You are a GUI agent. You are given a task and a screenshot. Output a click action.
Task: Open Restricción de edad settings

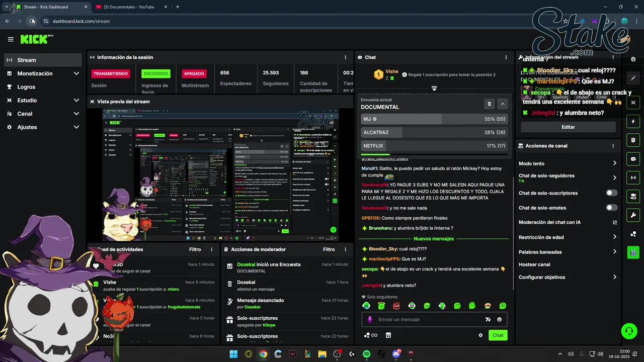[568, 237]
